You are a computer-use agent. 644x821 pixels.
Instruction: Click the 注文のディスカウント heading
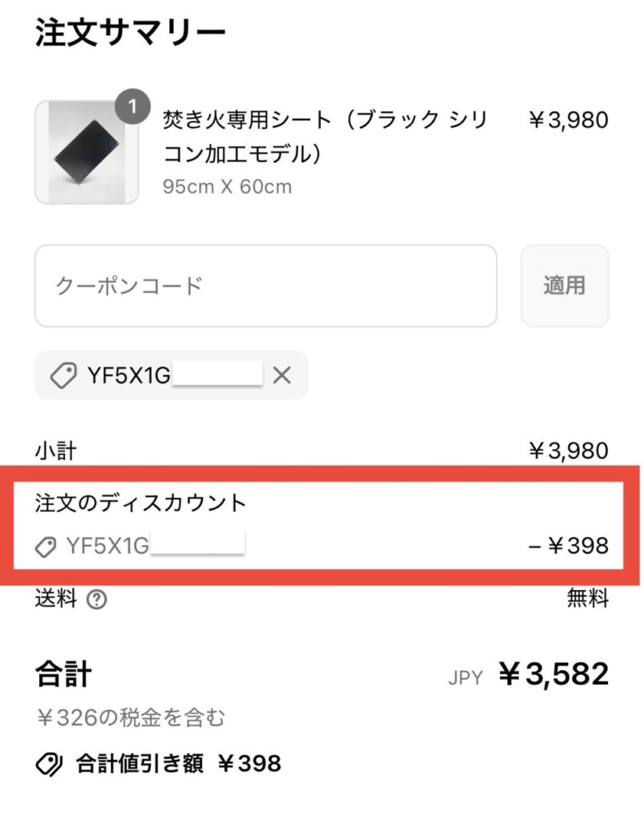point(140,504)
